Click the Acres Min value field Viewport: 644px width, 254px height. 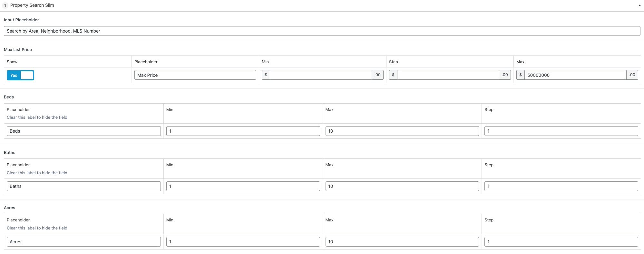(243, 242)
